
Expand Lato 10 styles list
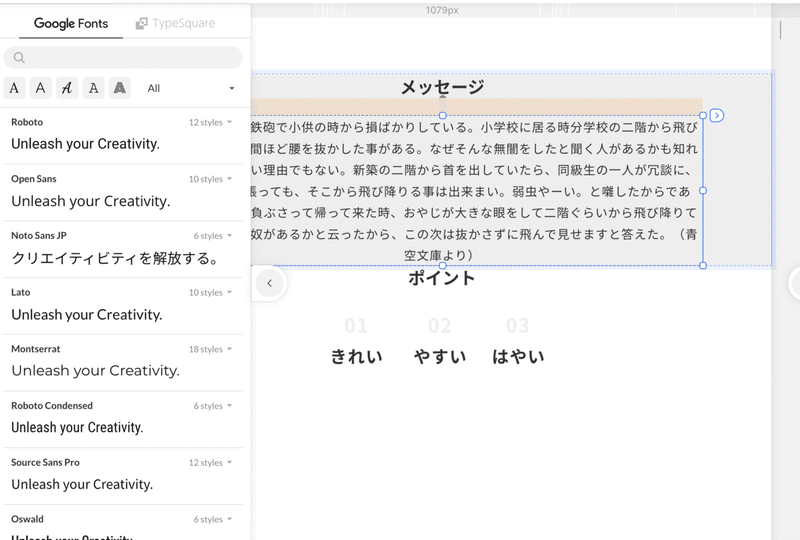pos(210,292)
